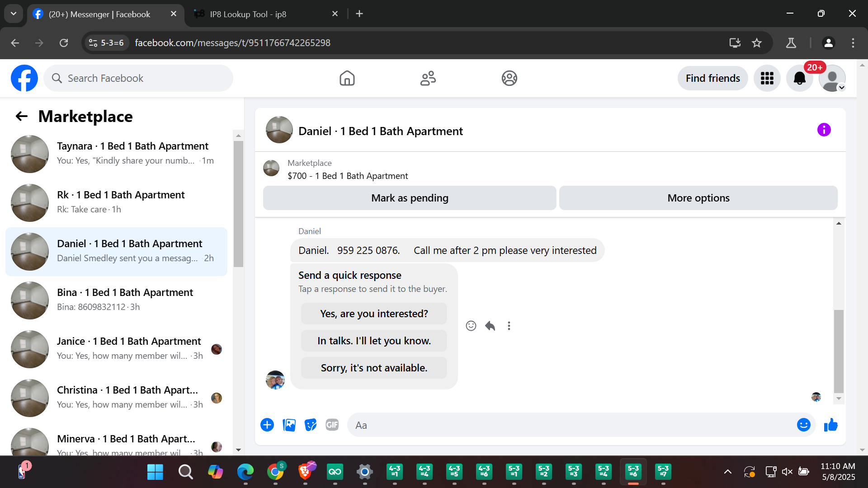Click the address bar URL
This screenshot has height=488, width=868.
[x=232, y=43]
